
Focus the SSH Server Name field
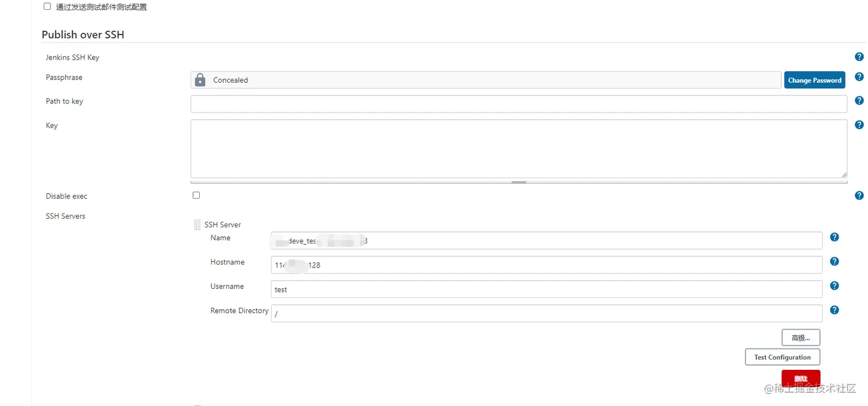click(x=547, y=241)
